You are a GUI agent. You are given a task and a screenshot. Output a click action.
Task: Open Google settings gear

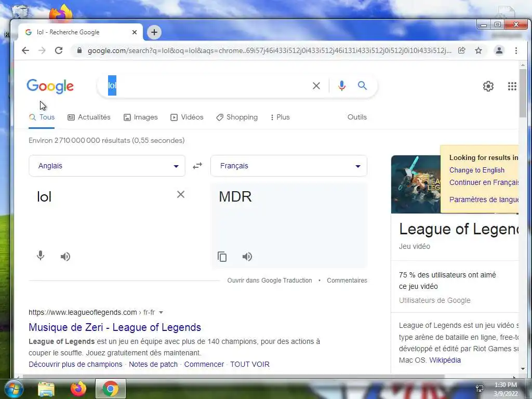point(488,86)
